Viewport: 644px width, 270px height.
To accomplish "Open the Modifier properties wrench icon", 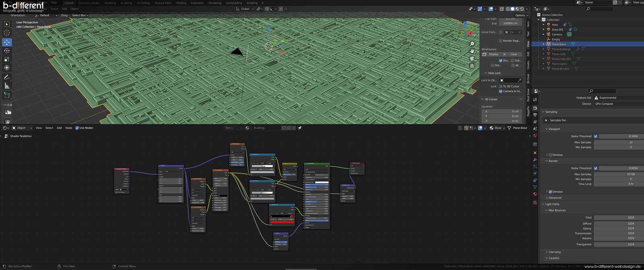I will click(x=535, y=160).
